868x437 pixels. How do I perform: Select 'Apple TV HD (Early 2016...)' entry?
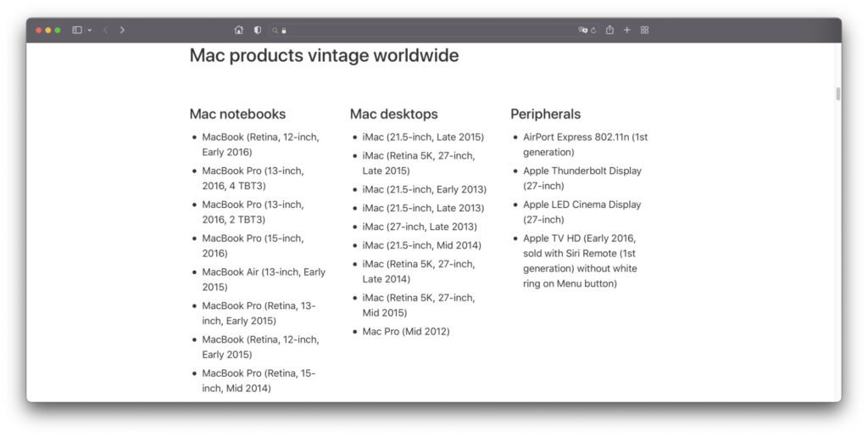pyautogui.click(x=580, y=261)
